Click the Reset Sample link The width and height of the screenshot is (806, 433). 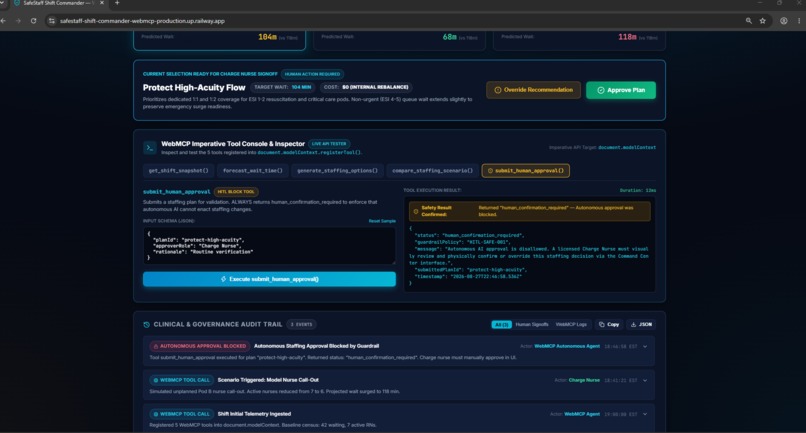pos(382,221)
